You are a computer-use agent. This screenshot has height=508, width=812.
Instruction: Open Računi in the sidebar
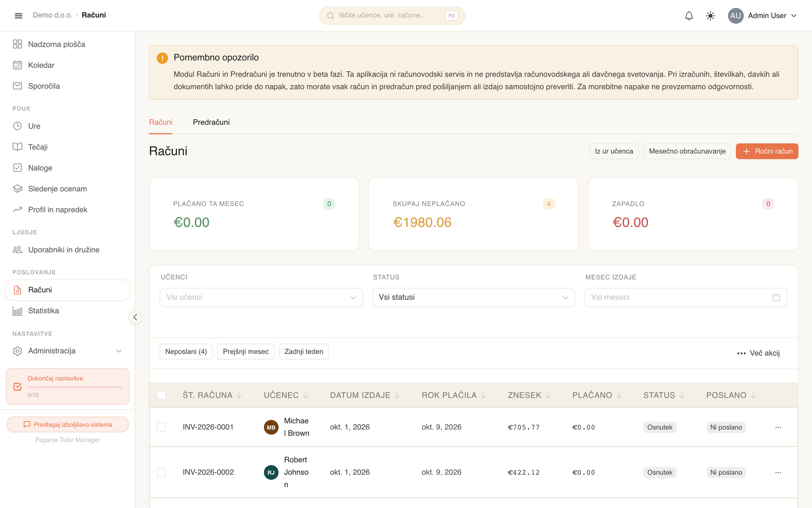[67, 290]
